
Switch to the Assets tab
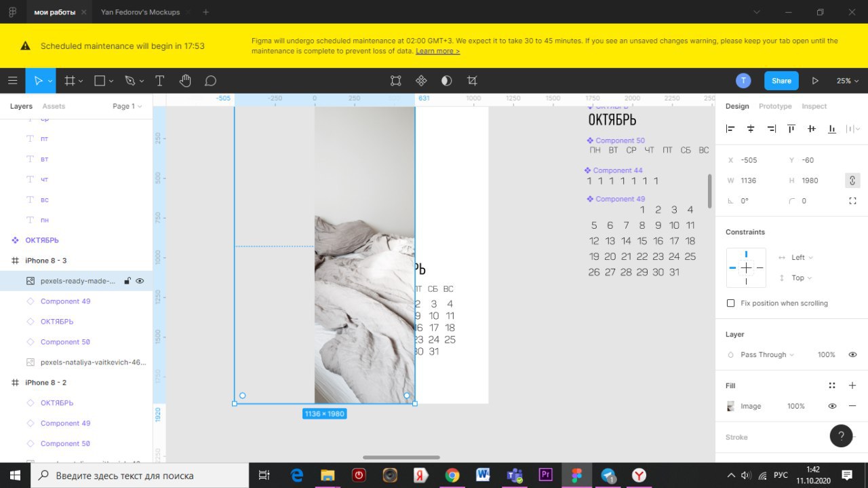(x=54, y=106)
